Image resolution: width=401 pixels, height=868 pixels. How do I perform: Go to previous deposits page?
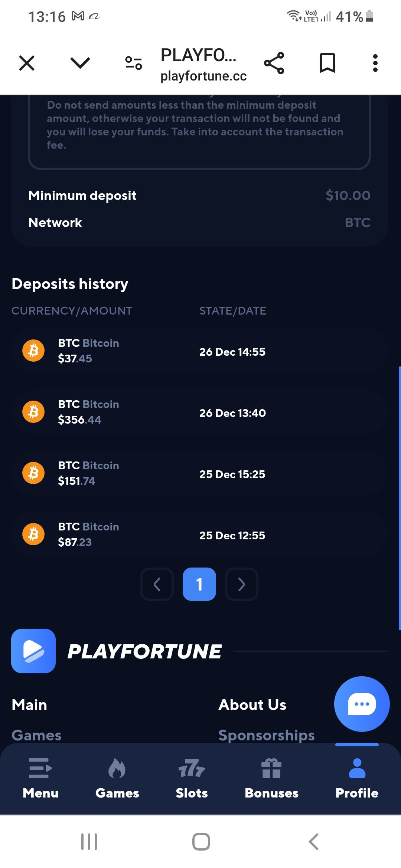tap(157, 584)
